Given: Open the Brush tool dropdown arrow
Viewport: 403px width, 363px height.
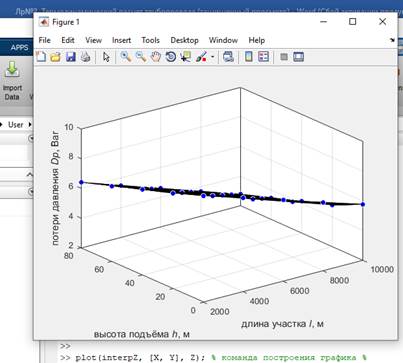Looking at the screenshot, I should 213,57.
